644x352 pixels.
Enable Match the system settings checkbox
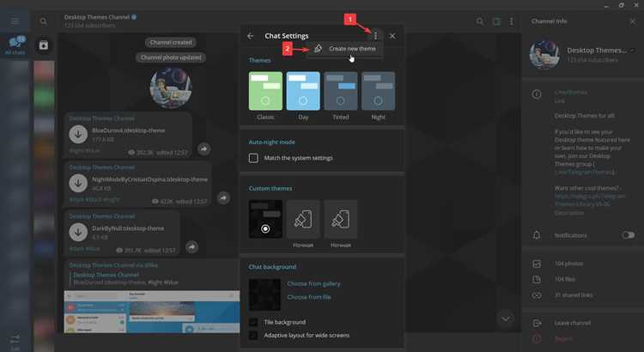(x=253, y=158)
